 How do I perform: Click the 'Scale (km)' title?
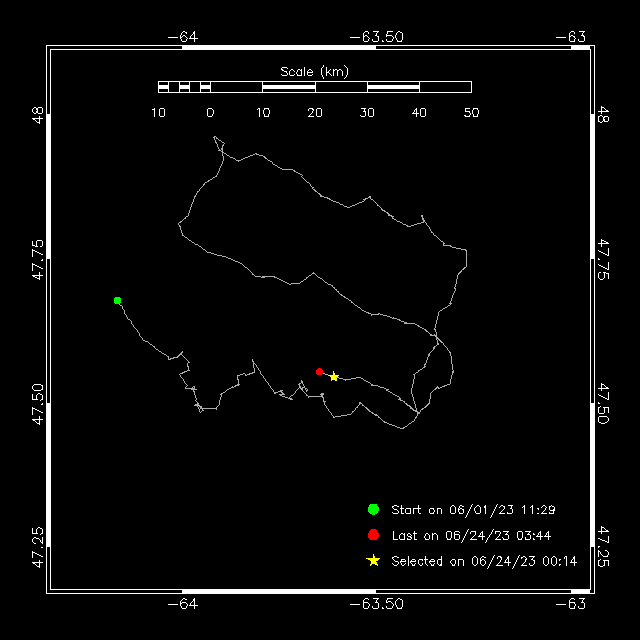pyautogui.click(x=314, y=72)
